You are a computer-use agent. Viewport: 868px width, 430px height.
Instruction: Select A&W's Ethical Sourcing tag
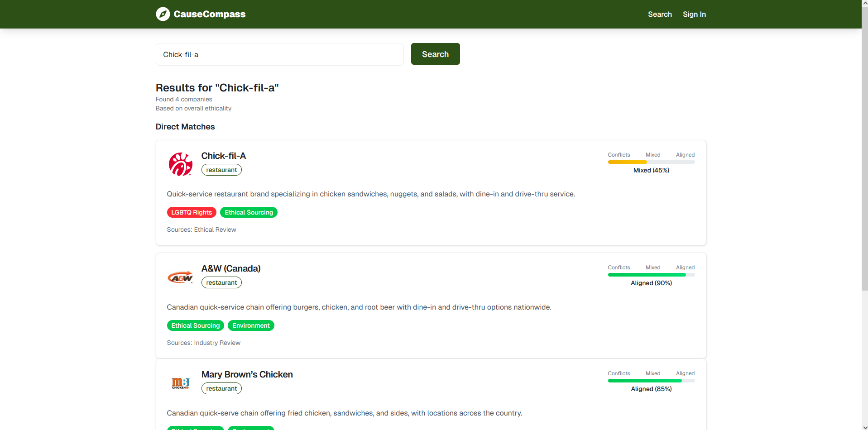[196, 325]
